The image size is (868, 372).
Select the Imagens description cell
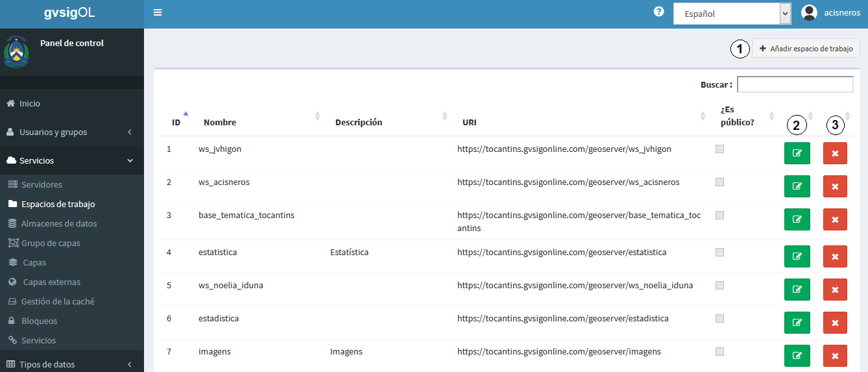click(x=346, y=351)
